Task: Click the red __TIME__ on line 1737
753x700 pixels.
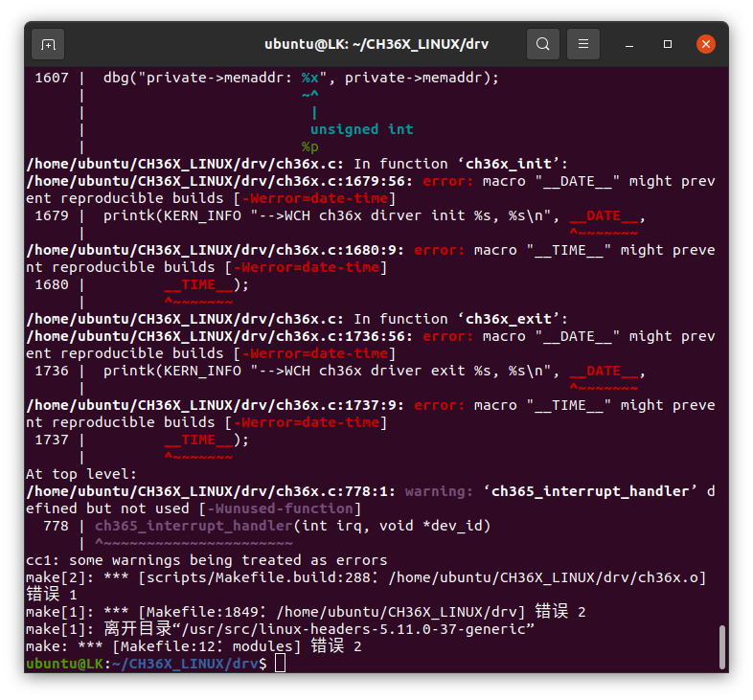Action: tap(198, 440)
